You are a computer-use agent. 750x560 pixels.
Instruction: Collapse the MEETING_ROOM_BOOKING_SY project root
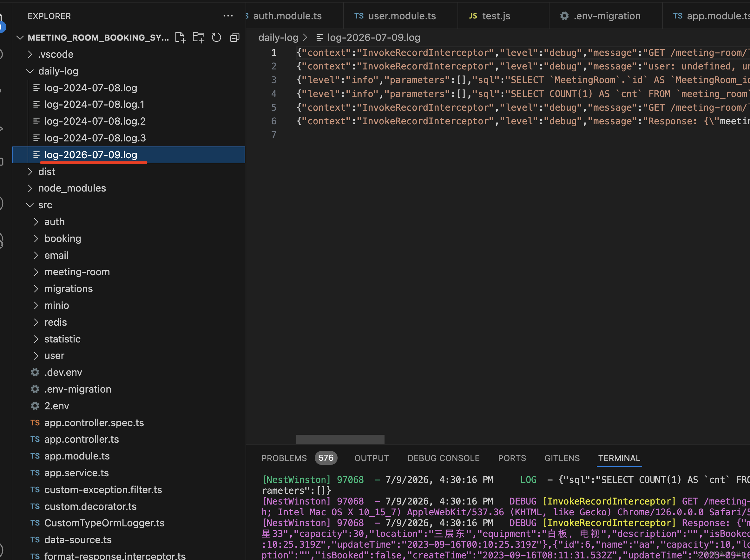(x=20, y=38)
